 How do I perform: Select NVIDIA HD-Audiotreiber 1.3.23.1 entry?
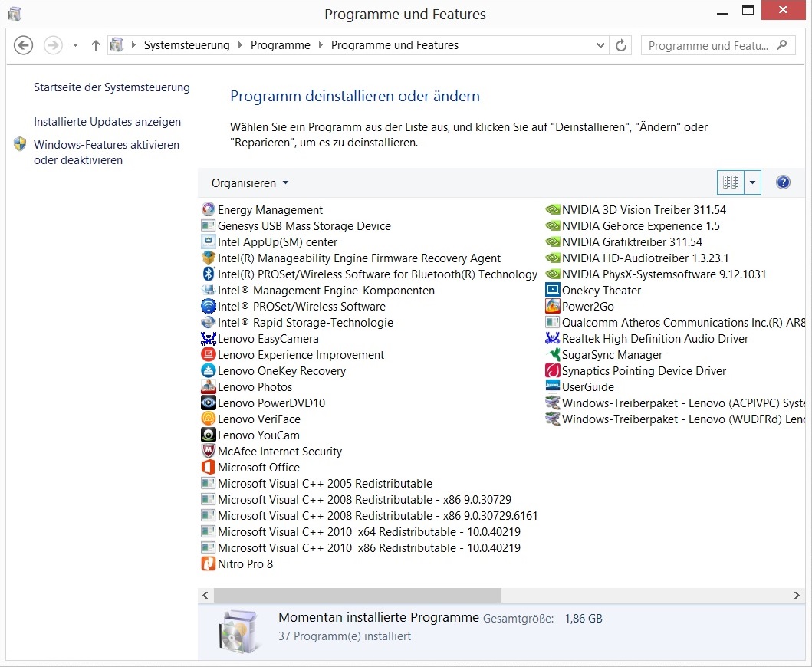[636, 258]
